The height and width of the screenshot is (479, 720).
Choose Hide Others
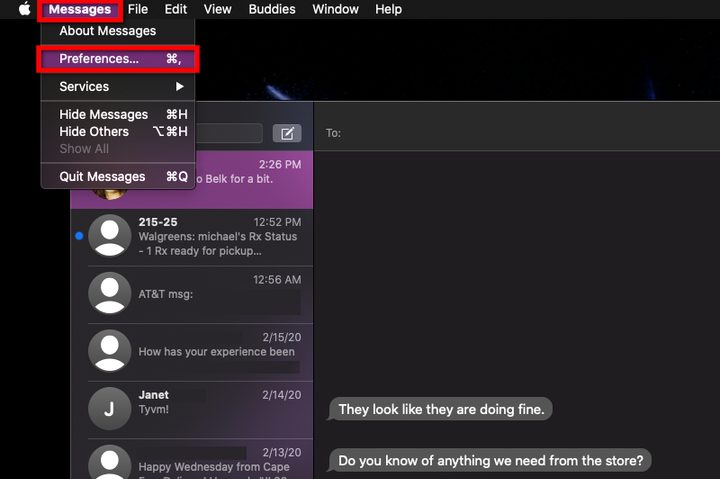click(x=118, y=132)
